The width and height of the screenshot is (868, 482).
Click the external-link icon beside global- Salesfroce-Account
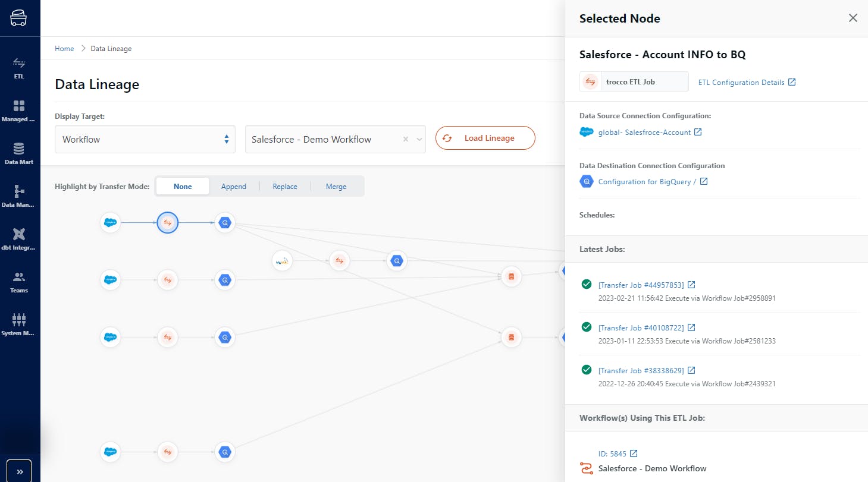(698, 132)
